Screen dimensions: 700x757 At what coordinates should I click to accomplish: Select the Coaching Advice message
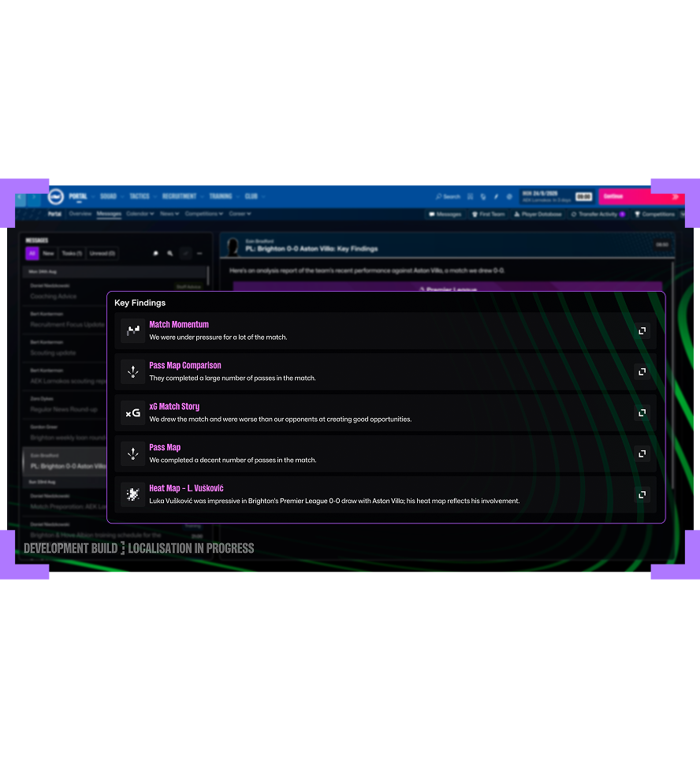click(115, 292)
